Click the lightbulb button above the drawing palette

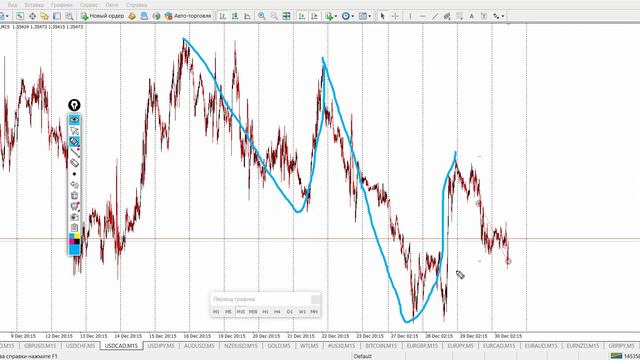pyautogui.click(x=74, y=105)
